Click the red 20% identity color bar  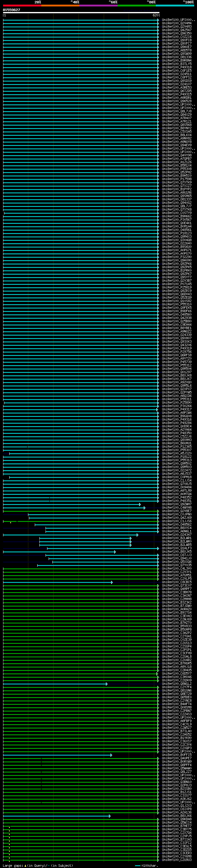pyautogui.click(x=22, y=6)
